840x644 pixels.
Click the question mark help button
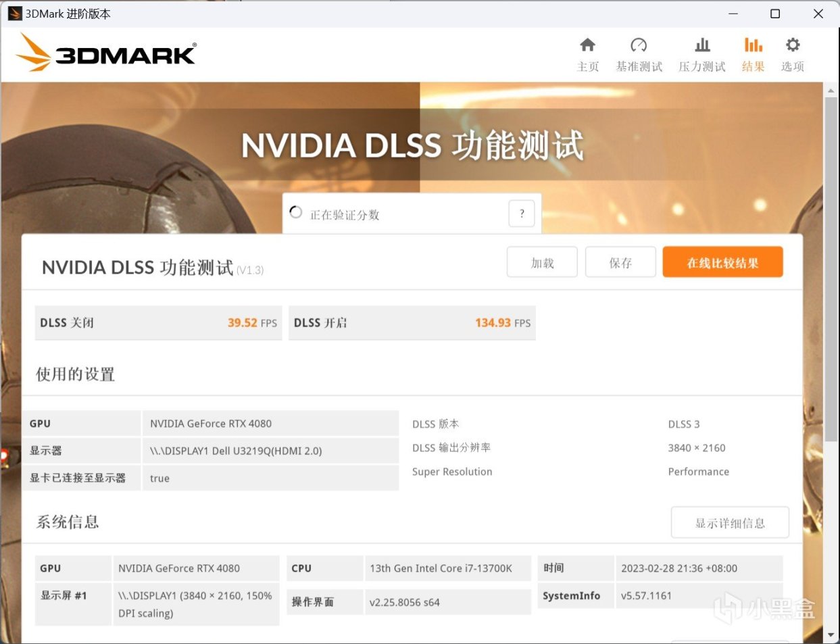(521, 214)
